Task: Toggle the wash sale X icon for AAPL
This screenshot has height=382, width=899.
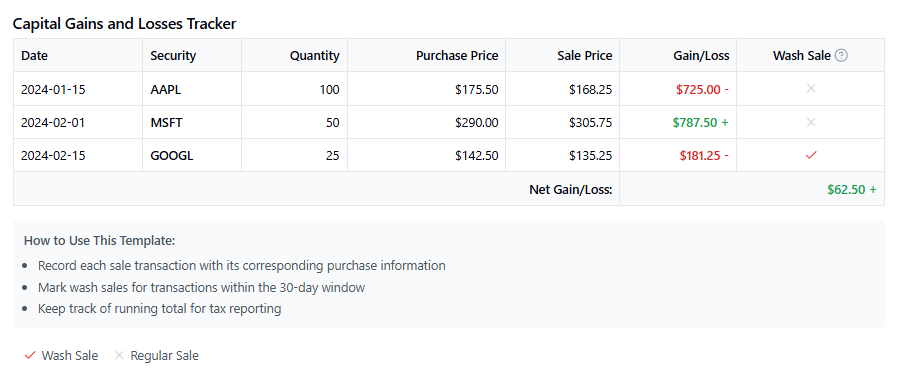Action: click(811, 88)
